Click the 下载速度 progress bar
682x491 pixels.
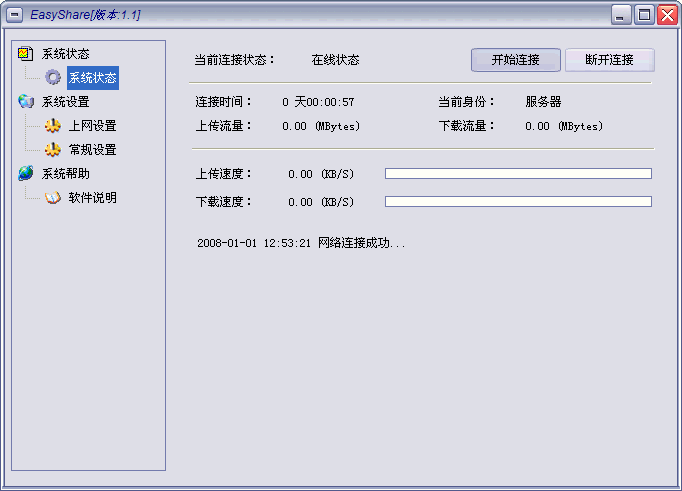click(518, 201)
